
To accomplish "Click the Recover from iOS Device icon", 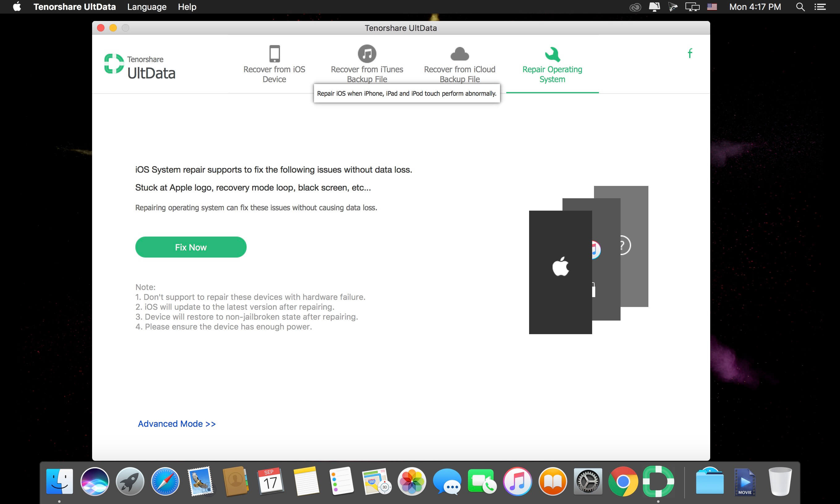I will 274,53.
